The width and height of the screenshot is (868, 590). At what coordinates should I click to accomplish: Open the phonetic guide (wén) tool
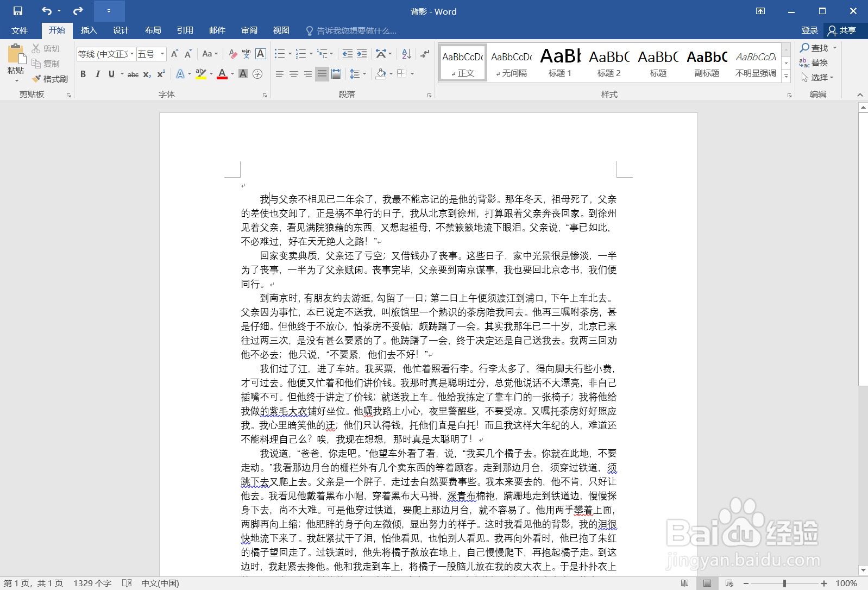(x=247, y=54)
